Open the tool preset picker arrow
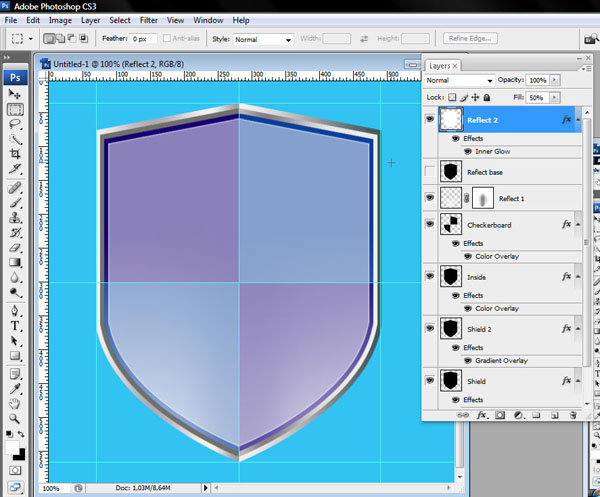The width and height of the screenshot is (600, 497). coord(31,39)
